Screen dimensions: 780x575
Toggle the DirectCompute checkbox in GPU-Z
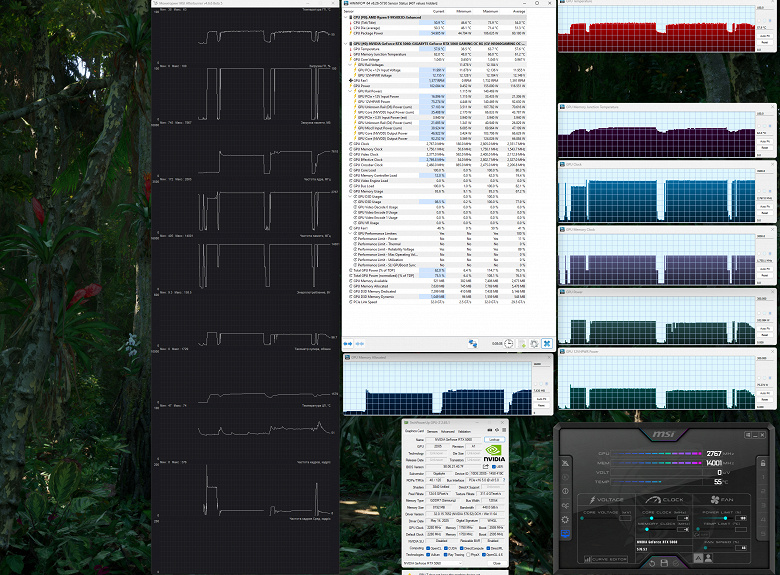[x=462, y=548]
